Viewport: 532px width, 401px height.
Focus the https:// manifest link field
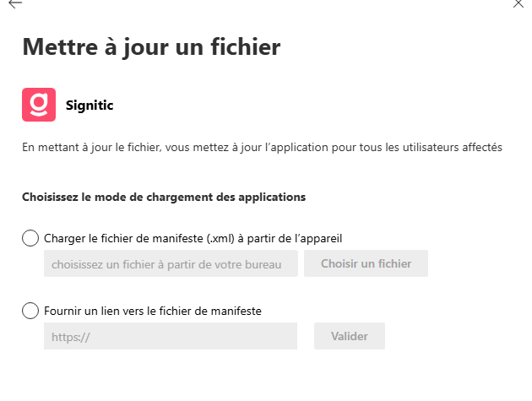pyautogui.click(x=171, y=336)
